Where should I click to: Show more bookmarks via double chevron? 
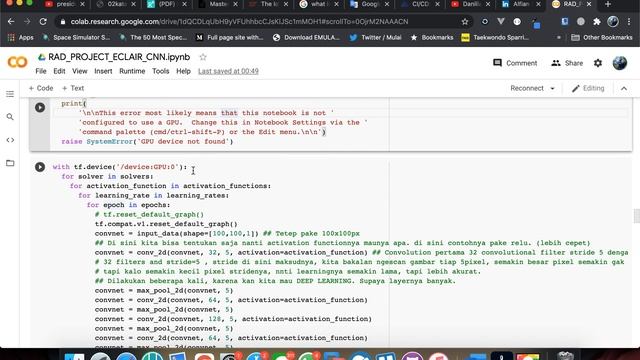(x=558, y=38)
